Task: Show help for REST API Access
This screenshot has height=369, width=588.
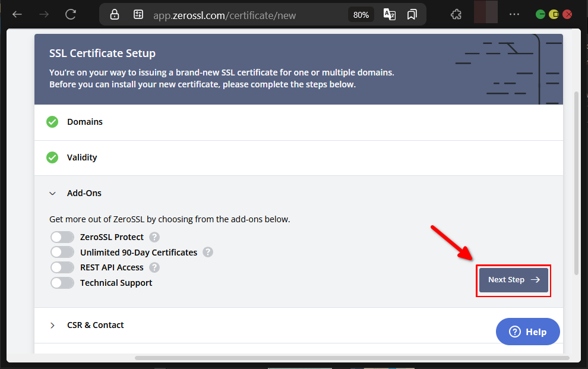Action: point(154,267)
